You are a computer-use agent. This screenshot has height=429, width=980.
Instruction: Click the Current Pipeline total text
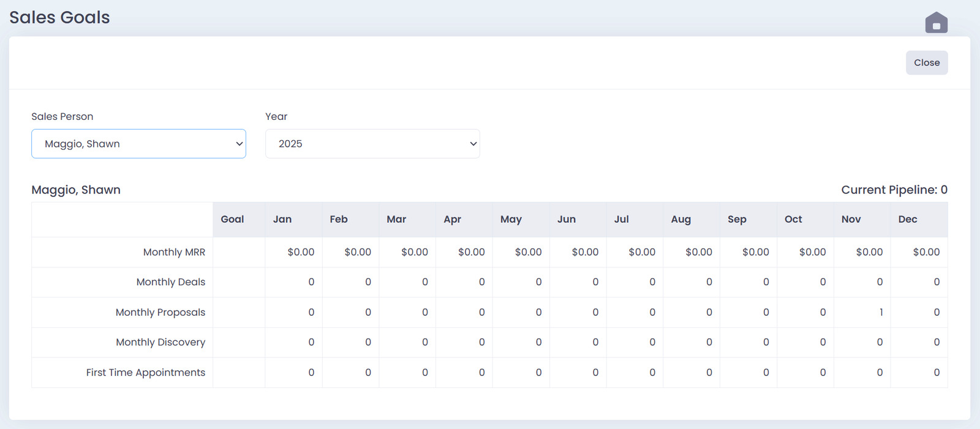(x=894, y=190)
